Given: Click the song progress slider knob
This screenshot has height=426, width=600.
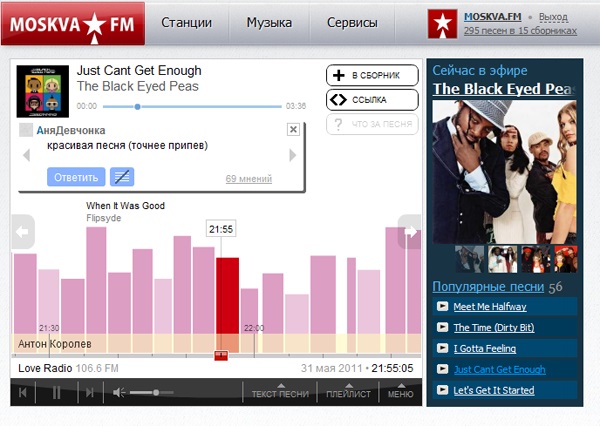Looking at the screenshot, I should (137, 107).
